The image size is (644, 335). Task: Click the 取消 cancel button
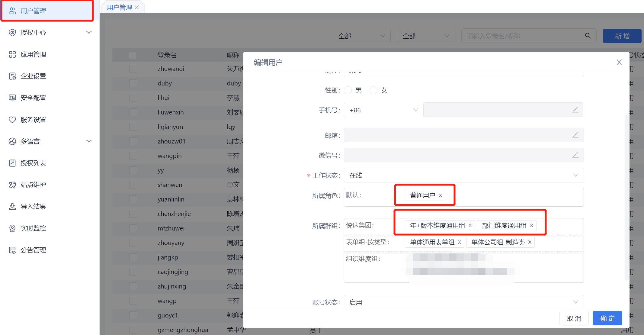point(574,318)
